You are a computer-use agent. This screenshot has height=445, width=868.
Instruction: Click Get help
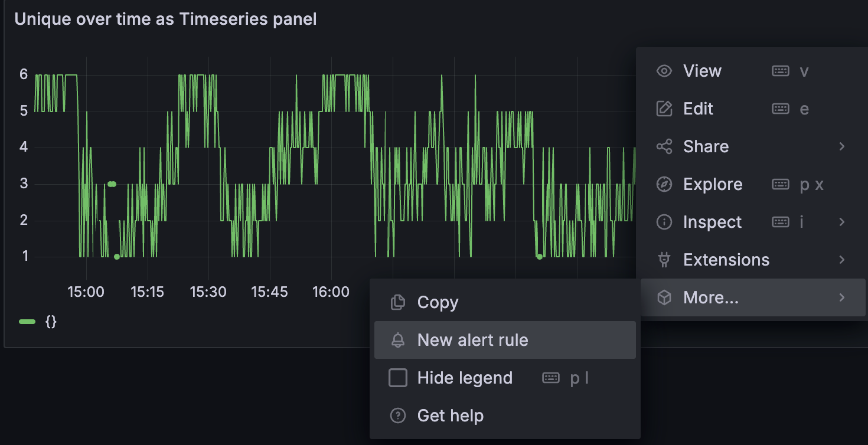451,415
